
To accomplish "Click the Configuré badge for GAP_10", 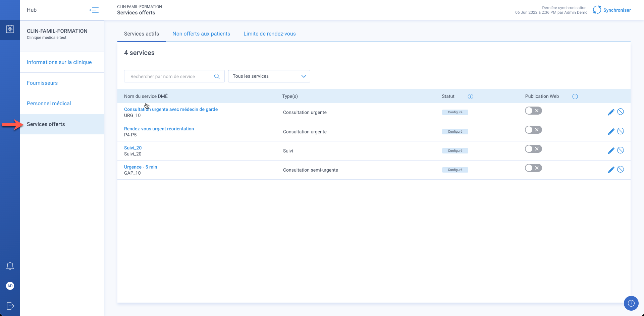I will pyautogui.click(x=455, y=170).
